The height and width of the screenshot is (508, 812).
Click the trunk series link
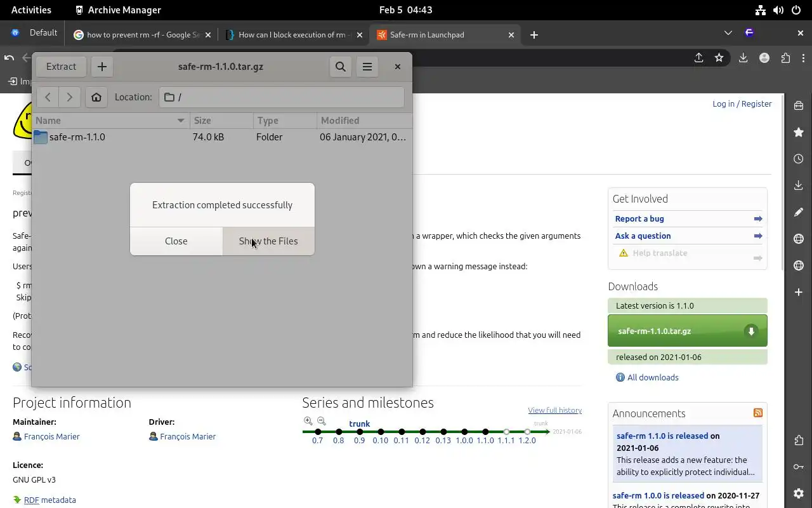[360, 424]
